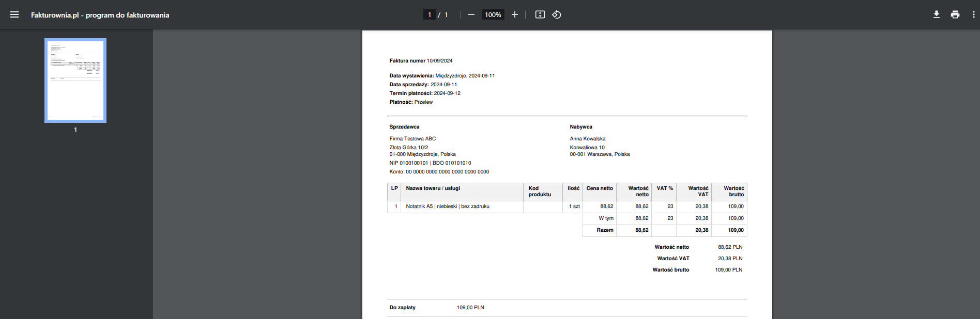
Task: Click the 'Razem' row label
Action: (605, 230)
